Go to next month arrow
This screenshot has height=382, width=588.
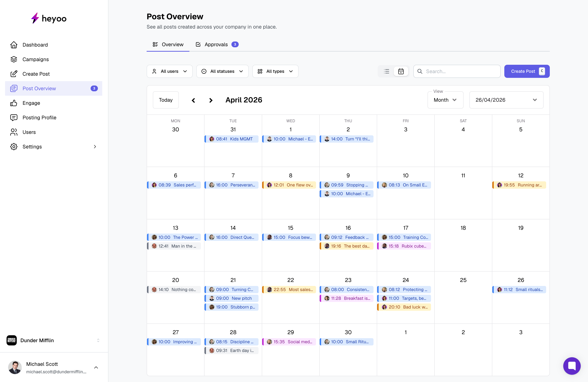(211, 100)
